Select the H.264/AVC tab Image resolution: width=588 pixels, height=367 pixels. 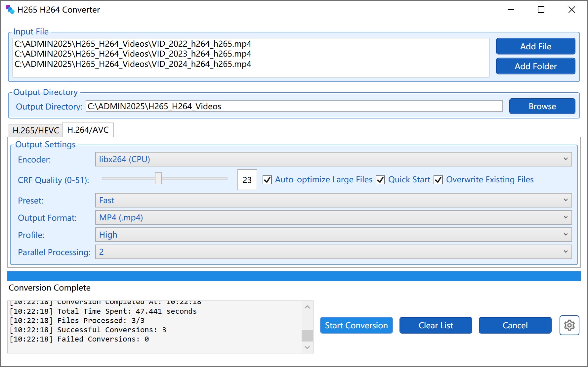pyautogui.click(x=88, y=130)
